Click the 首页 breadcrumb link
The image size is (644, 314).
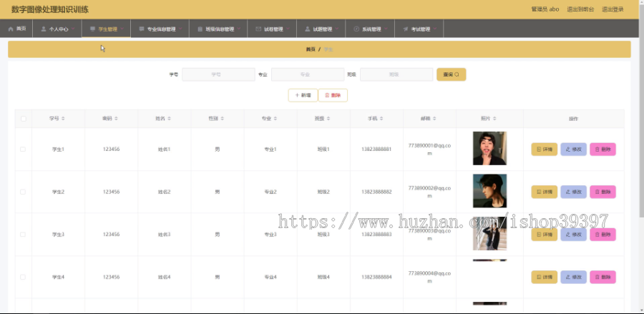tap(311, 49)
